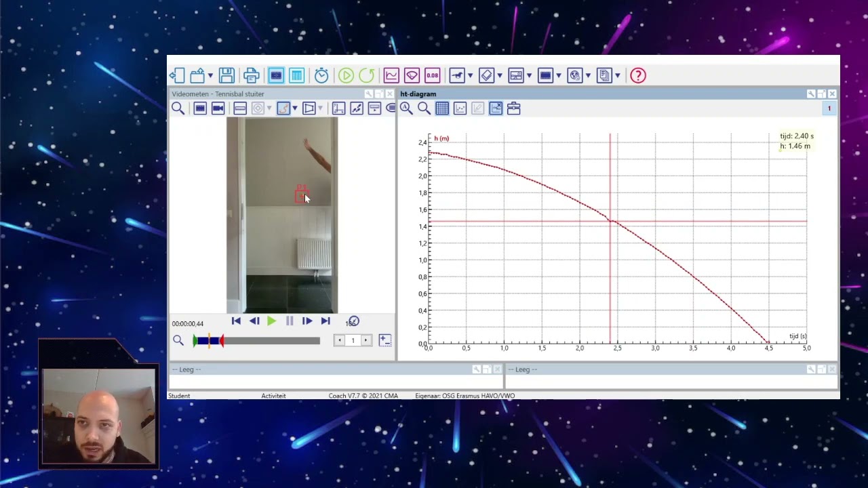868x488 pixels.
Task: Click the wrench icon in Videometen title bar
Action: click(369, 94)
